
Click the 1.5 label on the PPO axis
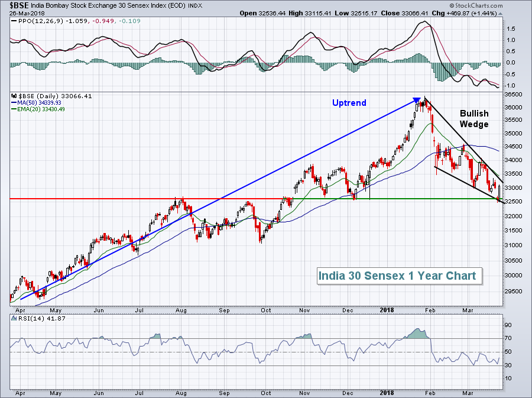click(511, 29)
